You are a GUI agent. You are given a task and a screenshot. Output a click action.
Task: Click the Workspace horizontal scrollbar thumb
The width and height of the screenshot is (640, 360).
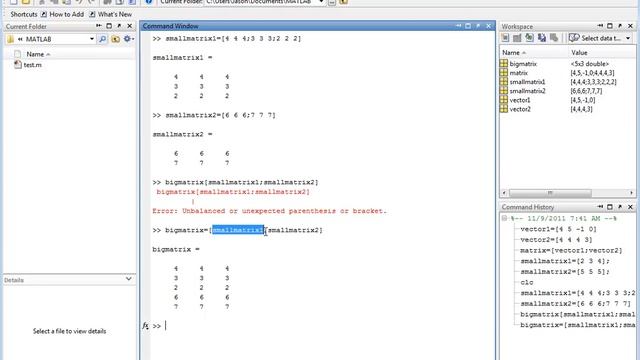pyautogui.click(x=550, y=193)
